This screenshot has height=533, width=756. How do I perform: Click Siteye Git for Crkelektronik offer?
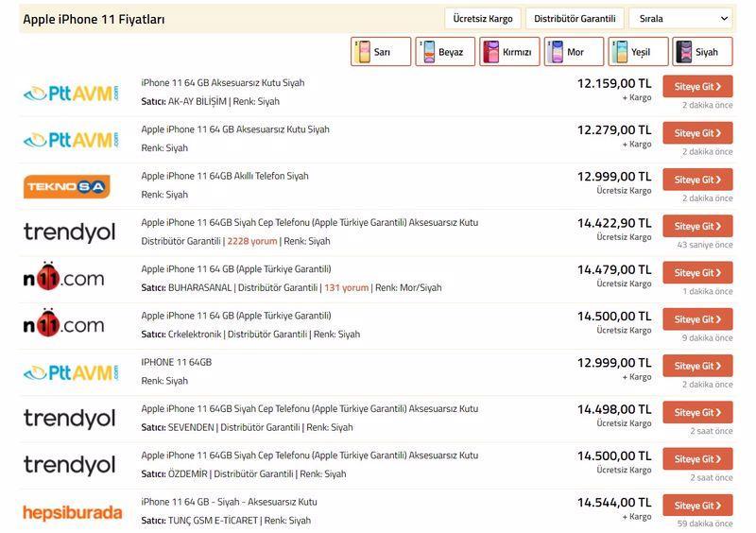697,319
